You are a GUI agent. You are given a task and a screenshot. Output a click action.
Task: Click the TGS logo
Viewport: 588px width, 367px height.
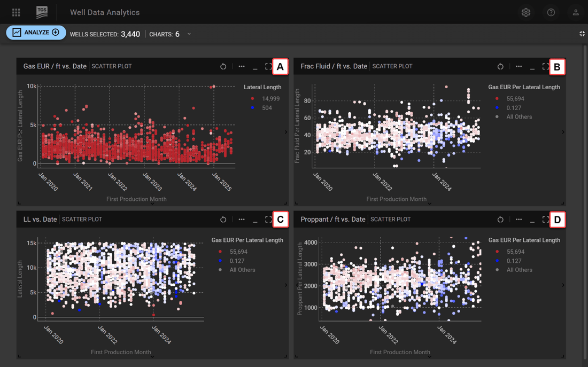click(x=42, y=12)
